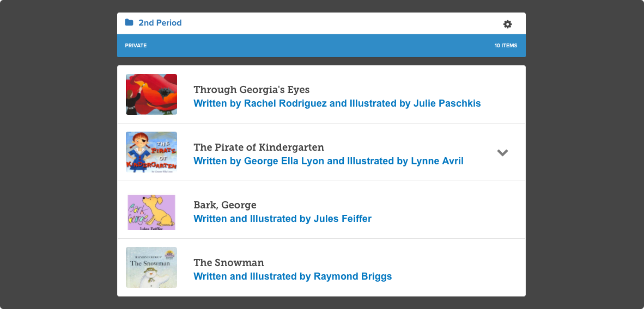Click Written and Illustrated by Jules Feiffer link
The width and height of the screenshot is (644, 309).
click(283, 219)
